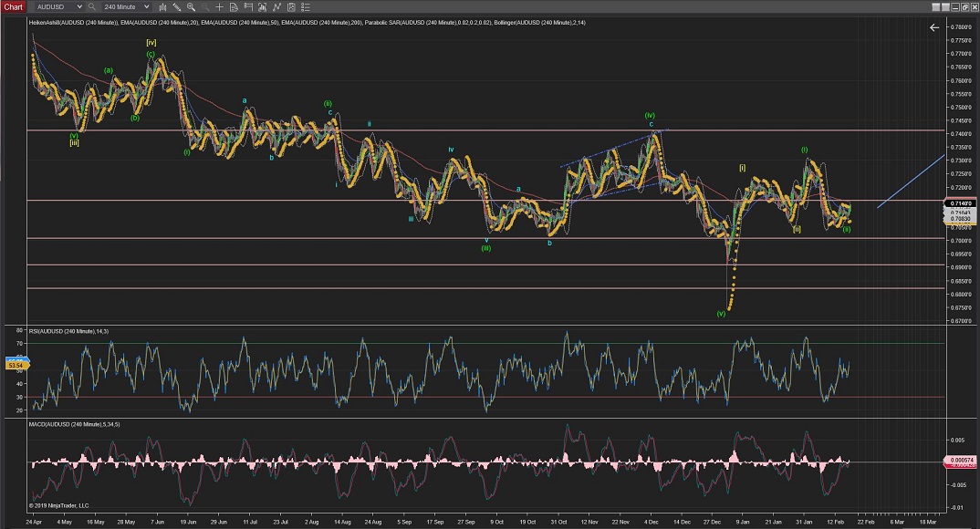The height and width of the screenshot is (529, 980).
Task: Select the Chart tab
Action: [x=13, y=7]
